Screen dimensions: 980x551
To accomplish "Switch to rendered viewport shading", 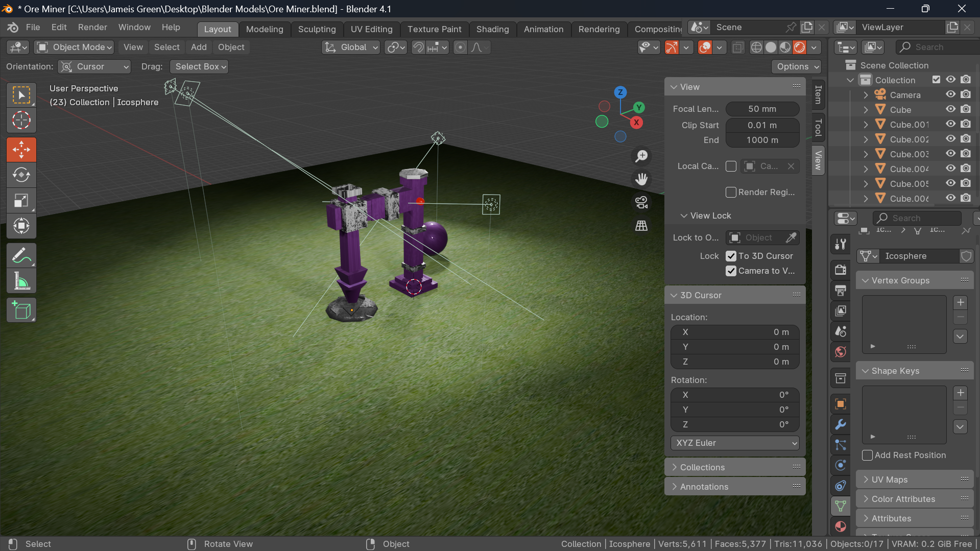I will (x=800, y=47).
